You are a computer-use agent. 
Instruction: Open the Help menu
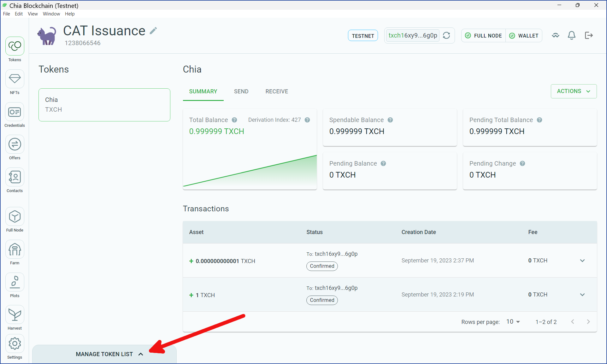click(70, 14)
